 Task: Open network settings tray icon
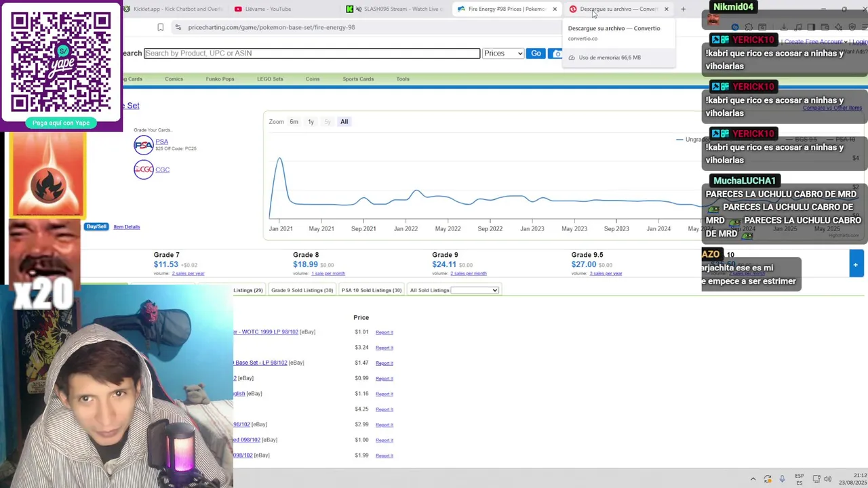pyautogui.click(x=816, y=479)
